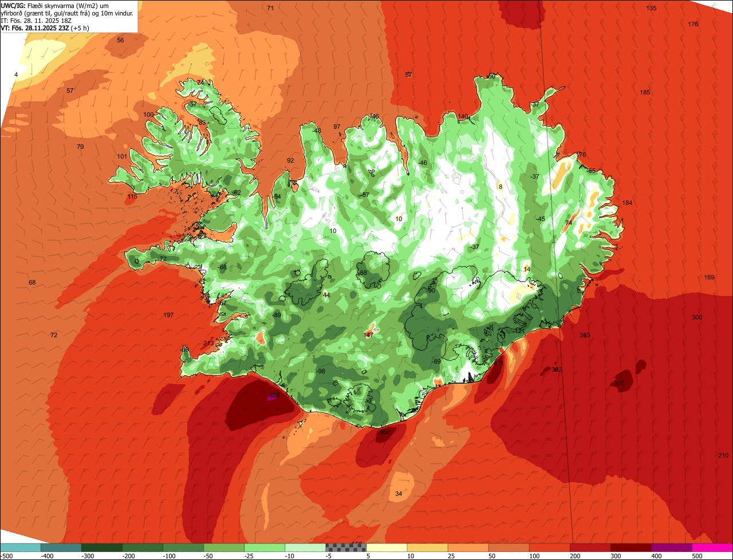Select the pale yellow 5 to 10 legend swatch
The height and width of the screenshot is (560, 733).
pos(387,547)
